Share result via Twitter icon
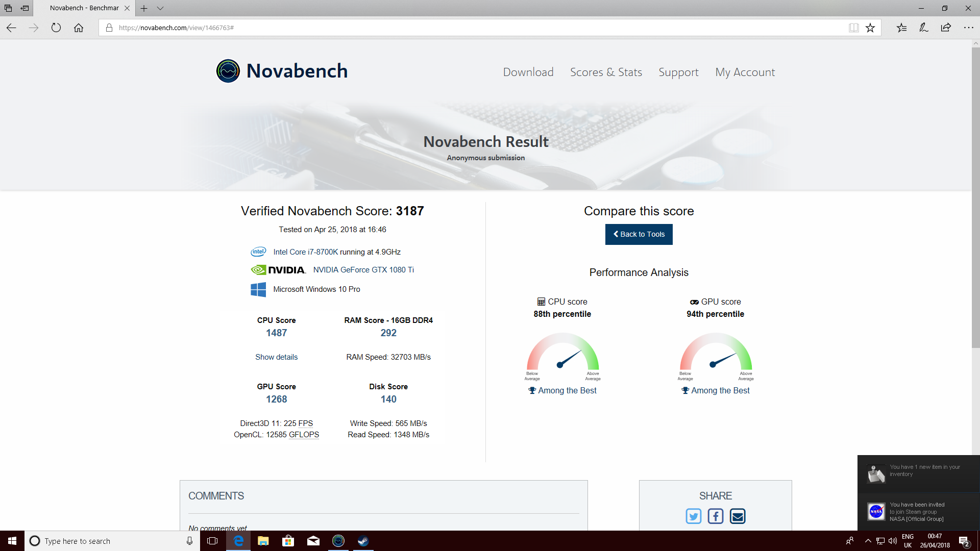The image size is (980, 551). click(693, 516)
